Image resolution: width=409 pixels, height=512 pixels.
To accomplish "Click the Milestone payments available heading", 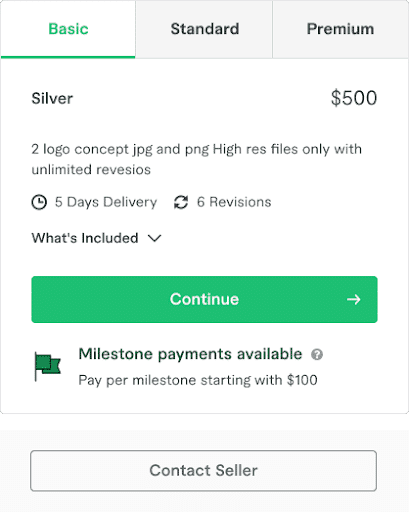I will [x=190, y=354].
